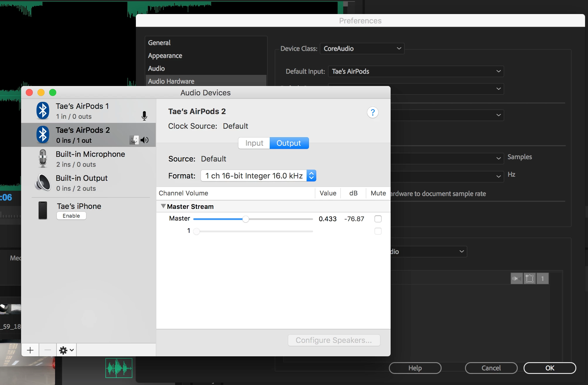The image size is (588, 385).
Task: Click the audio waveform thumbnail clip
Action: [119, 368]
